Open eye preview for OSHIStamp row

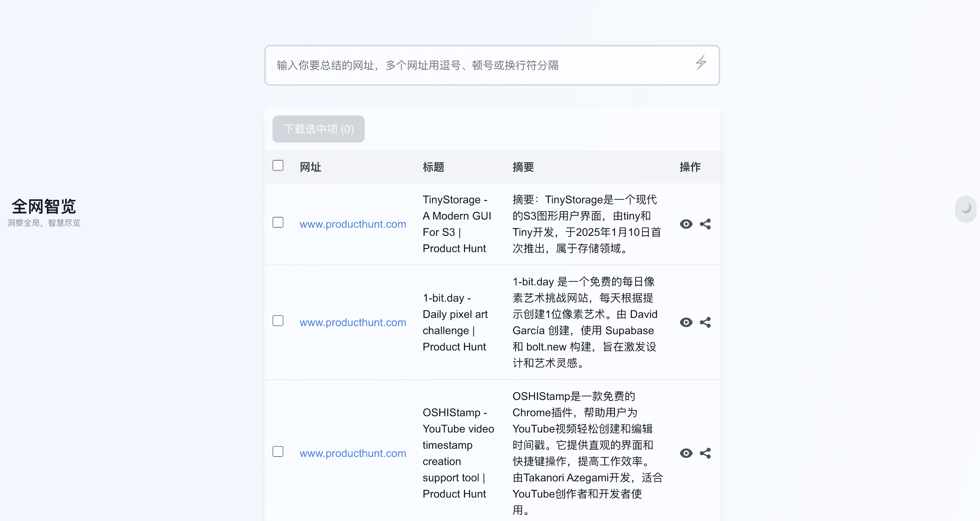[686, 453]
